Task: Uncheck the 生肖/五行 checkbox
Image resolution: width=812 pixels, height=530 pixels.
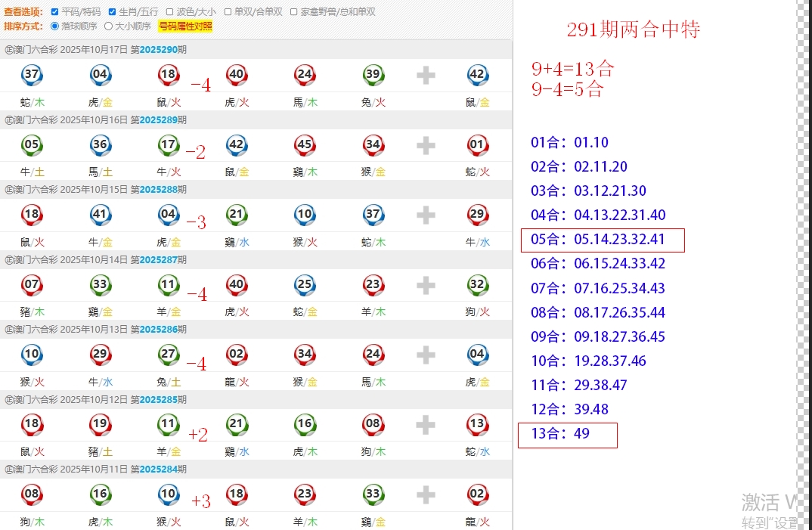Action: 113,12
